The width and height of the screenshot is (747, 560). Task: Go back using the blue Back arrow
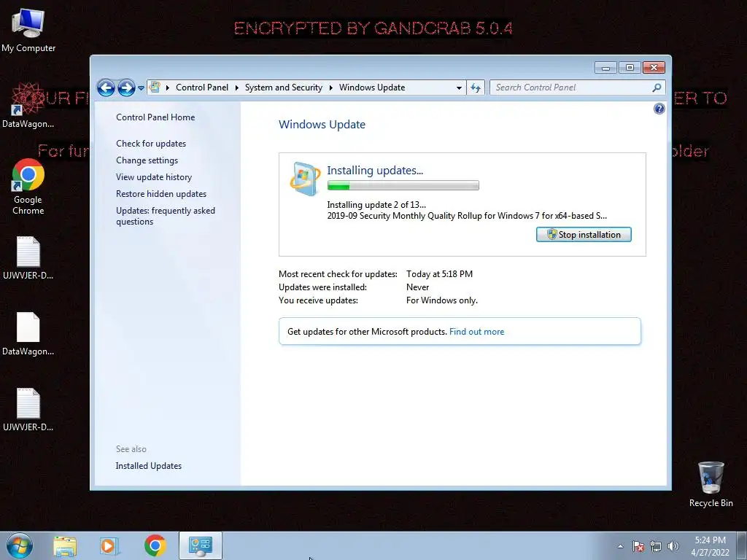[x=106, y=87]
